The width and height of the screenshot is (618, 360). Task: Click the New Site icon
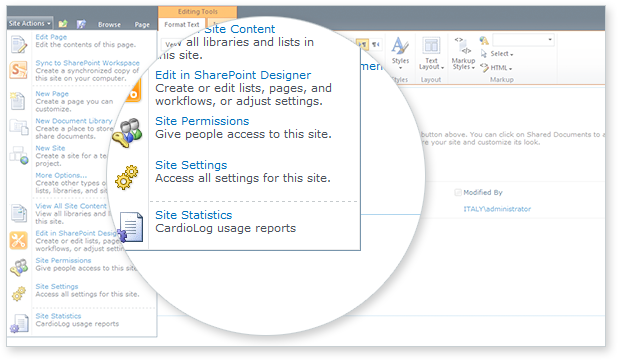pos(19,155)
